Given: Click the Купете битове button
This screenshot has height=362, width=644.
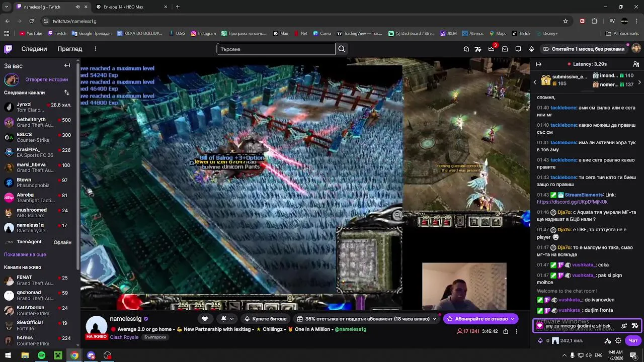Looking at the screenshot, I should click(266, 319).
